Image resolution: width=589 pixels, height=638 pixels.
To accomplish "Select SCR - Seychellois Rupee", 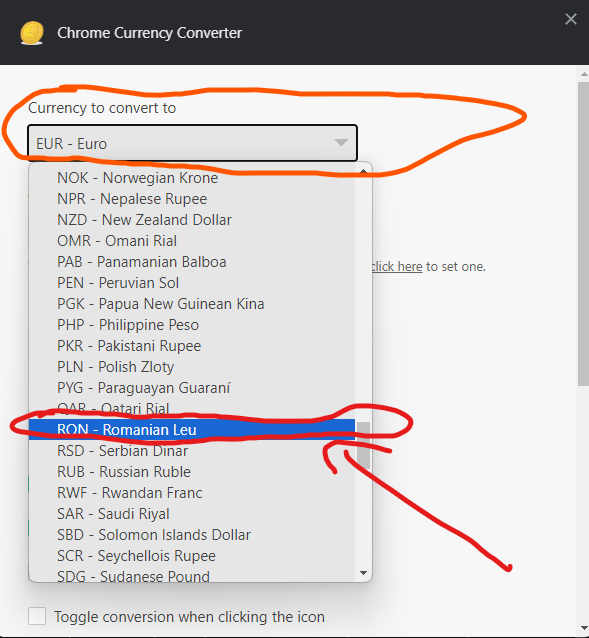I will 192,556.
